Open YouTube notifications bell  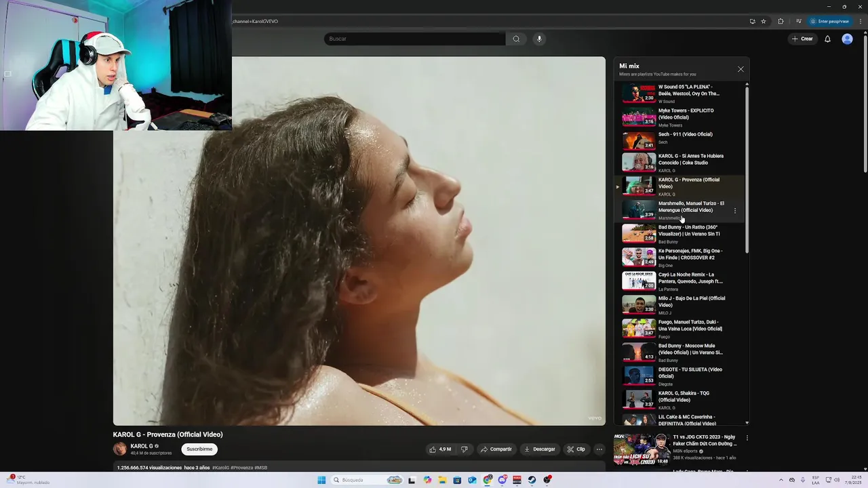tap(827, 39)
